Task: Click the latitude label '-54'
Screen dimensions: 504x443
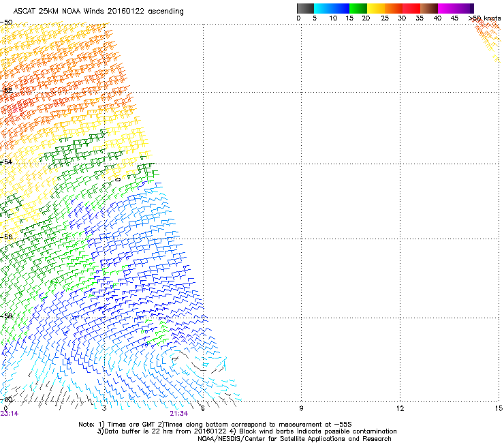Action: (x=6, y=162)
